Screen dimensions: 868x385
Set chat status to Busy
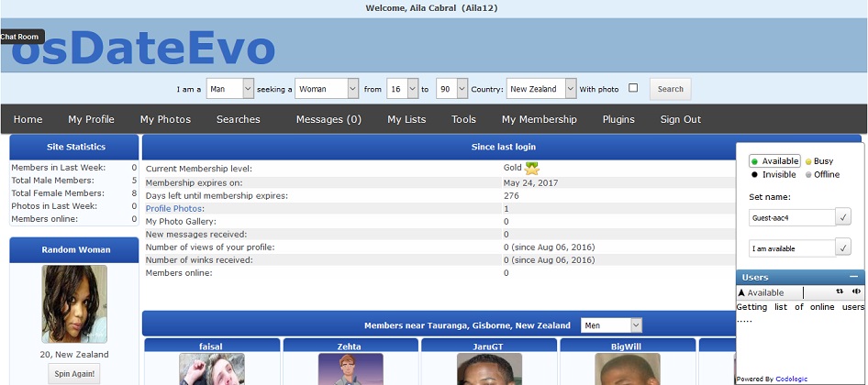(x=818, y=161)
